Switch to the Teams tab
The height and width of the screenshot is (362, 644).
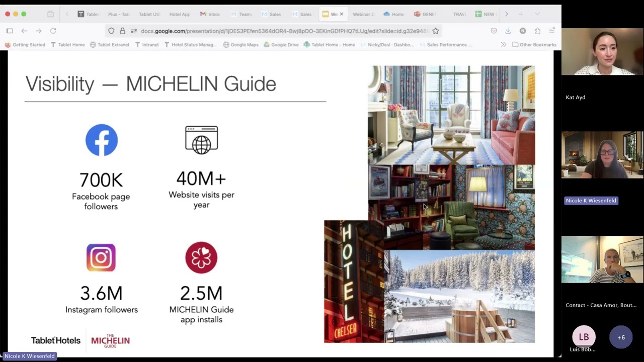(241, 14)
